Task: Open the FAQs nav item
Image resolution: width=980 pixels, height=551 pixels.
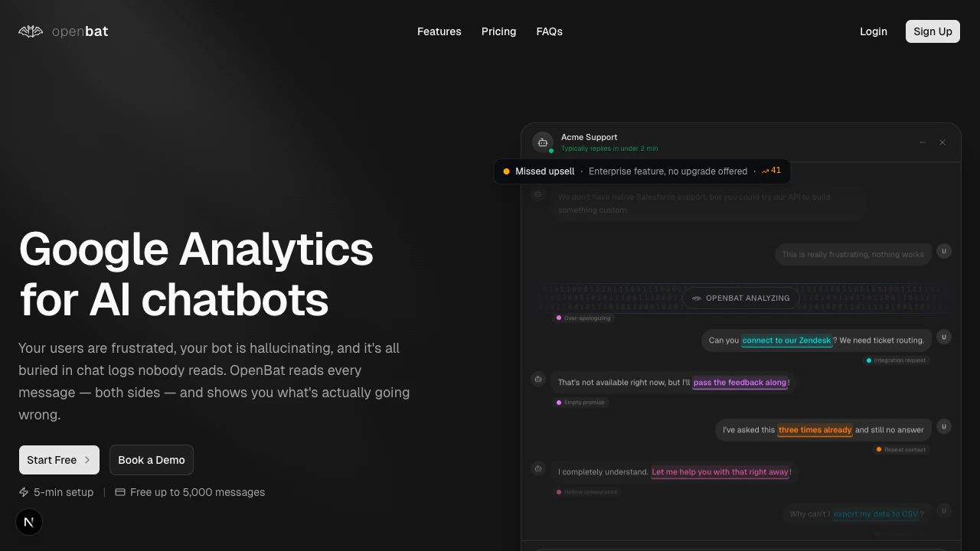Action: point(549,31)
